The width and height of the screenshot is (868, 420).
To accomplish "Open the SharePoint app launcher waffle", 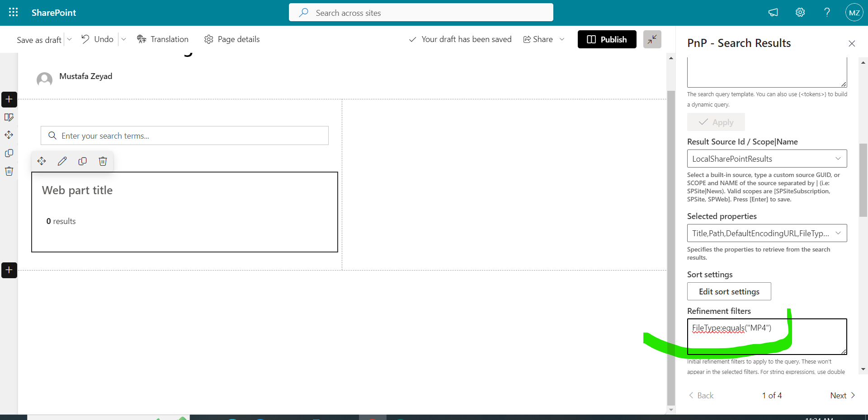I will point(13,12).
